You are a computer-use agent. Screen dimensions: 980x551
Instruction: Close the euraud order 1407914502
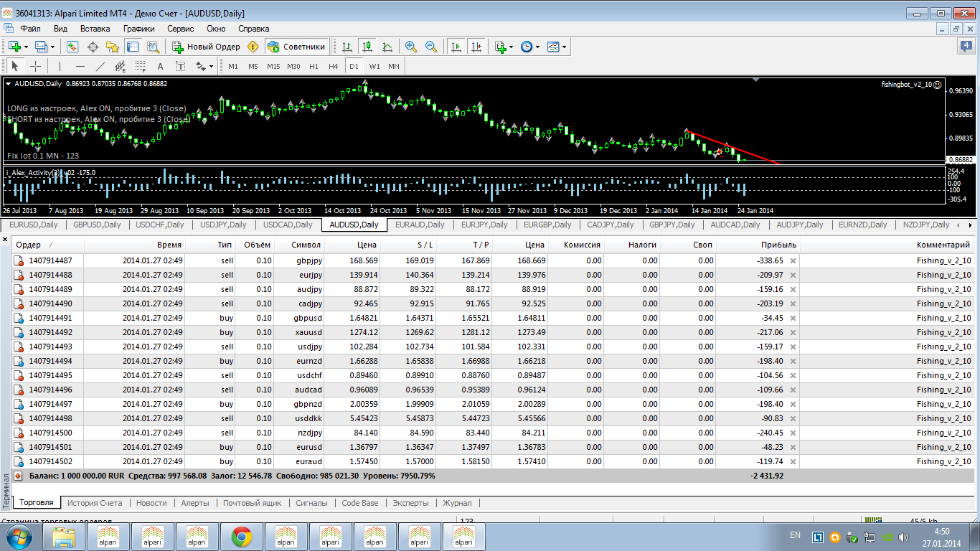793,461
